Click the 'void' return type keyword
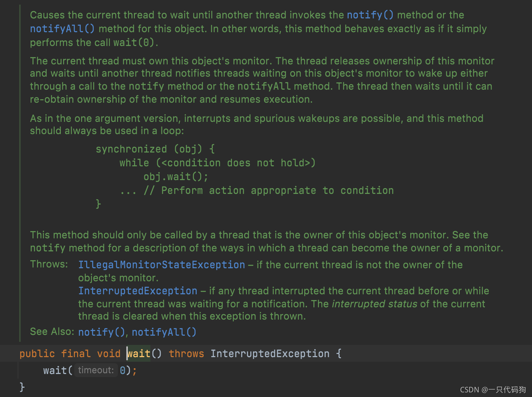 click(109, 353)
